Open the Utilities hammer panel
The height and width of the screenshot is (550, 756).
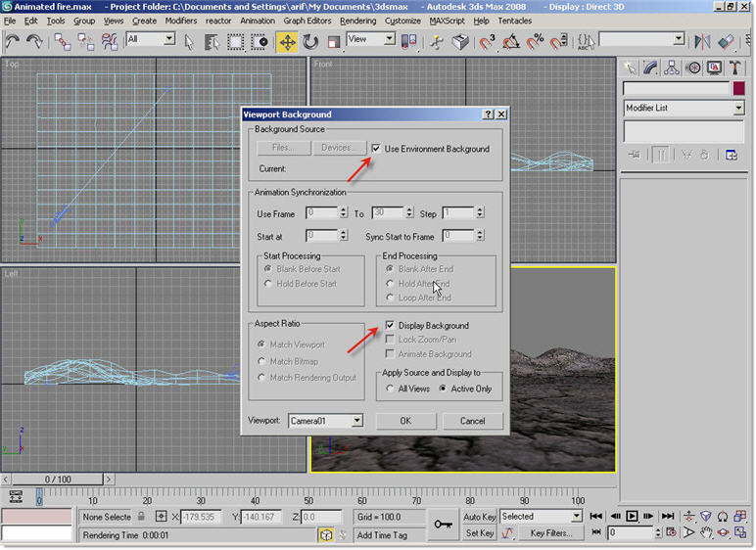pyautogui.click(x=735, y=68)
